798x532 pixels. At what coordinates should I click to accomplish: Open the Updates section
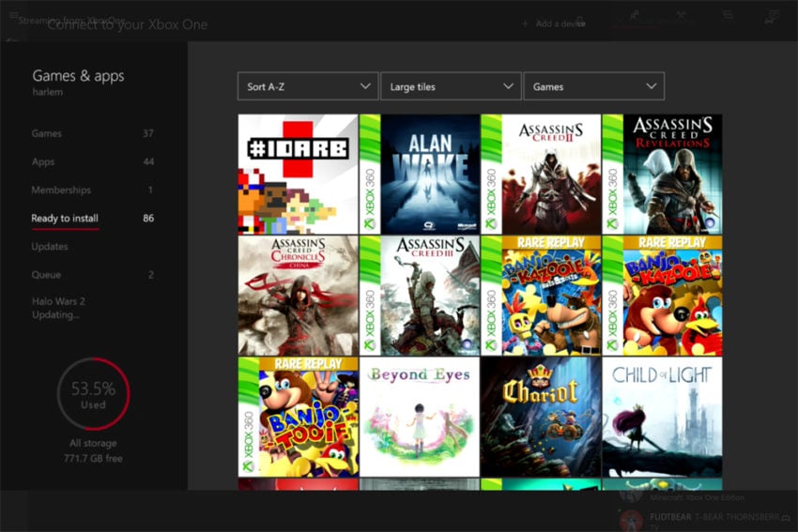point(50,246)
